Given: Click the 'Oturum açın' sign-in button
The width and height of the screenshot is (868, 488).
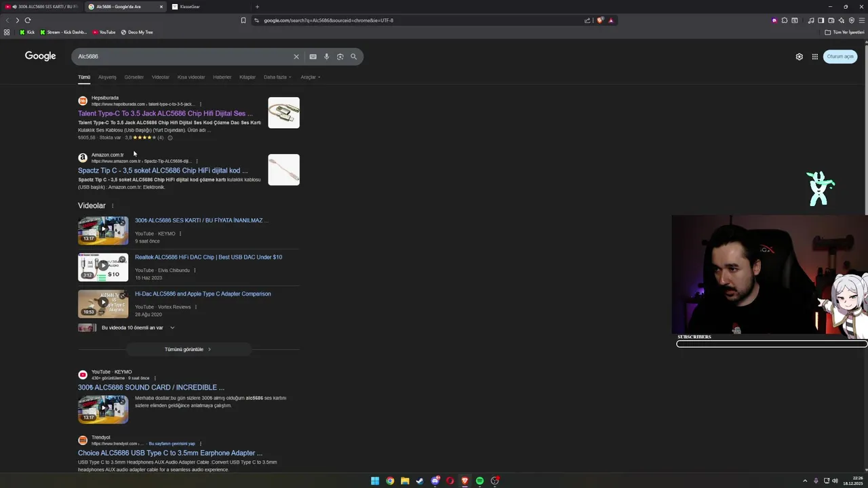Looking at the screenshot, I should [x=840, y=56].
